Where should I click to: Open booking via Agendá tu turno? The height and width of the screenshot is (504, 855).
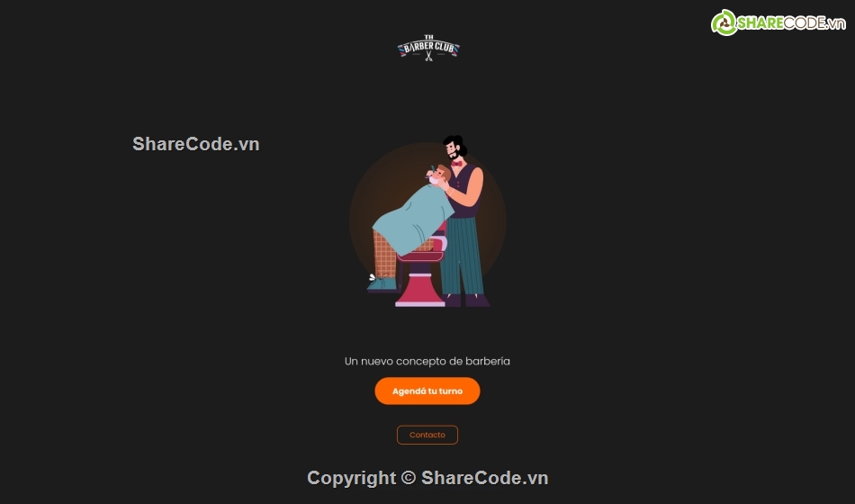point(427,391)
